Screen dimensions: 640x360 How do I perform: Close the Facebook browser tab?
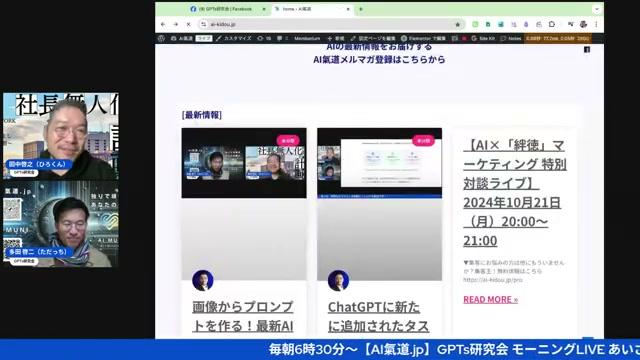[264, 9]
